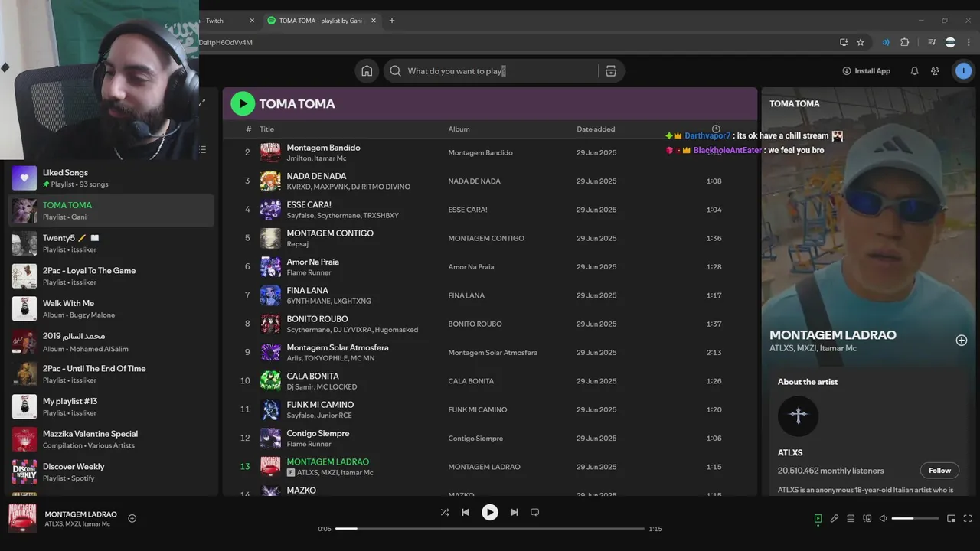Go to Spotify Home via house icon
Screen dimensions: 980x551
(x=367, y=71)
